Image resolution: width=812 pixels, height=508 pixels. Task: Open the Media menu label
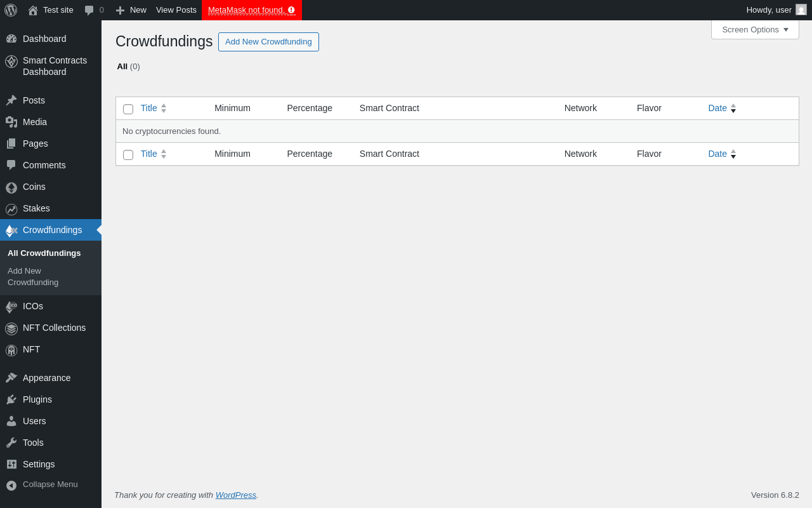(35, 122)
